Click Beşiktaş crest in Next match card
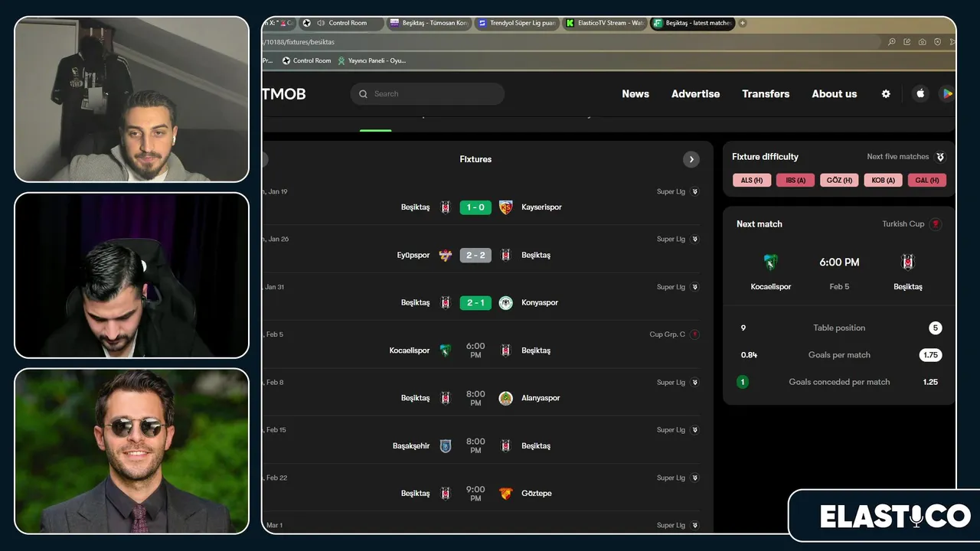This screenshot has width=980, height=551. [908, 262]
